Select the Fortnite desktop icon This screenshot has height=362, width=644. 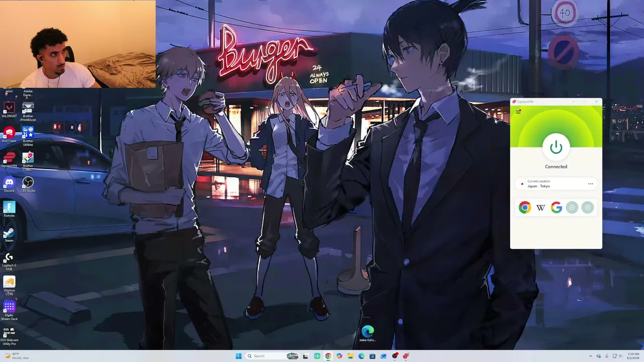9,209
